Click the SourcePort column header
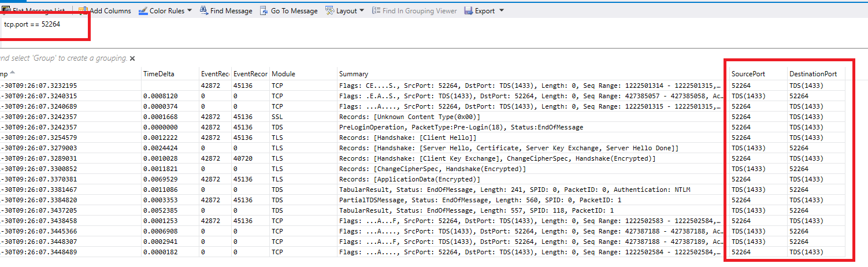 pyautogui.click(x=748, y=74)
